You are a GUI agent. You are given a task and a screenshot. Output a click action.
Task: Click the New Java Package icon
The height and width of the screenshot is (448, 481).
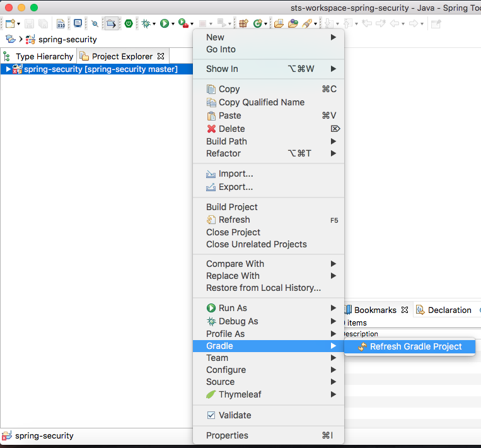coord(243,23)
